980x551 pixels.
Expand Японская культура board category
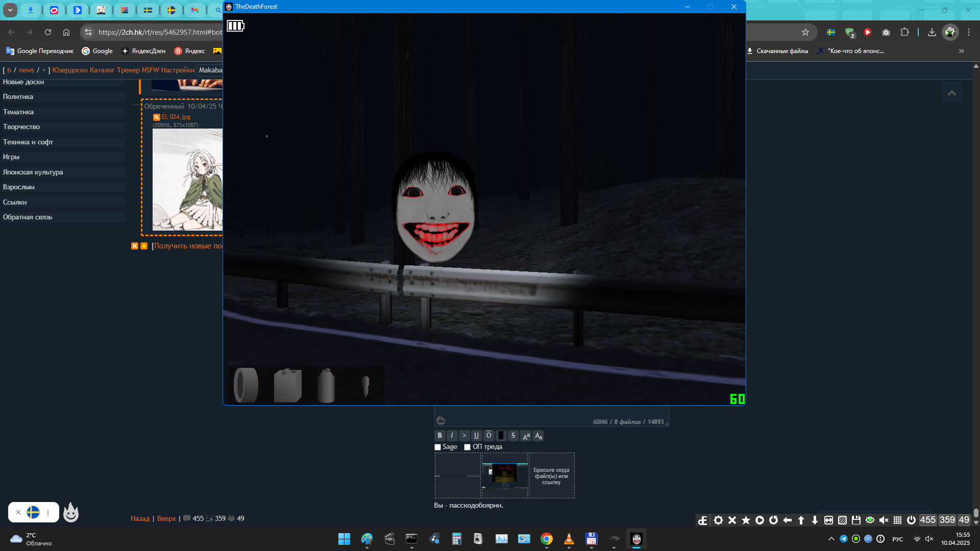pos(63,172)
